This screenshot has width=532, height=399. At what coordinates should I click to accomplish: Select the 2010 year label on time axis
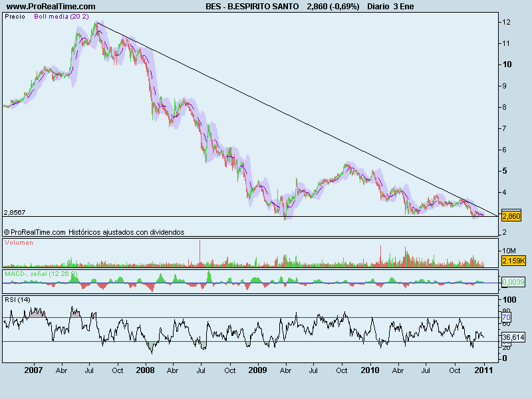click(370, 370)
